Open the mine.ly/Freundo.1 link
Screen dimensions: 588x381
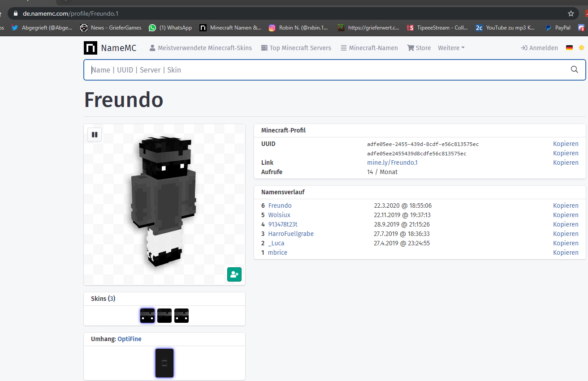pyautogui.click(x=392, y=163)
